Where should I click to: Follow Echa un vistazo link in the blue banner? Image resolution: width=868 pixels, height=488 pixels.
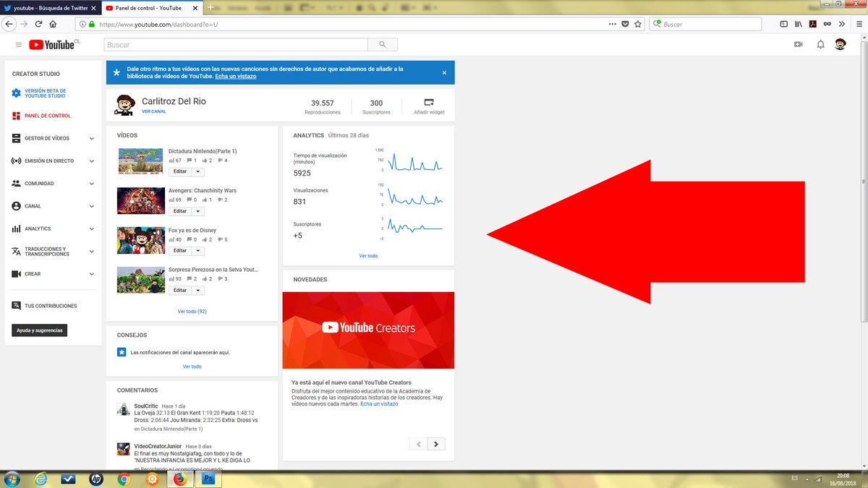(236, 76)
